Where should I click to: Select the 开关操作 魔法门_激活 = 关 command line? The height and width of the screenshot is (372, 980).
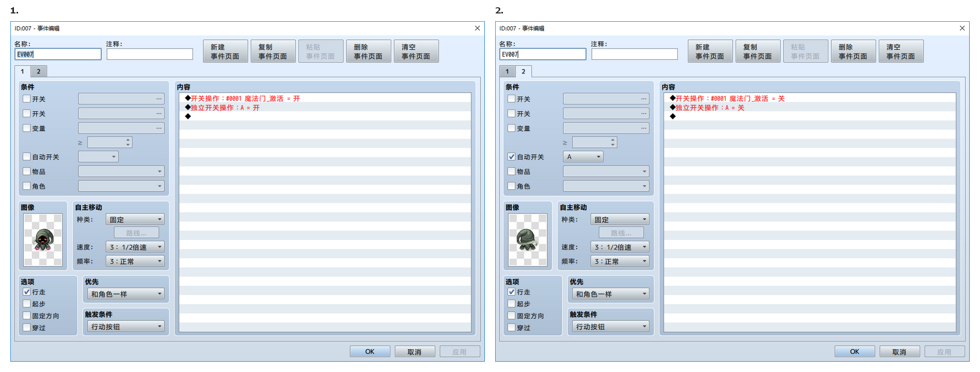(x=810, y=98)
